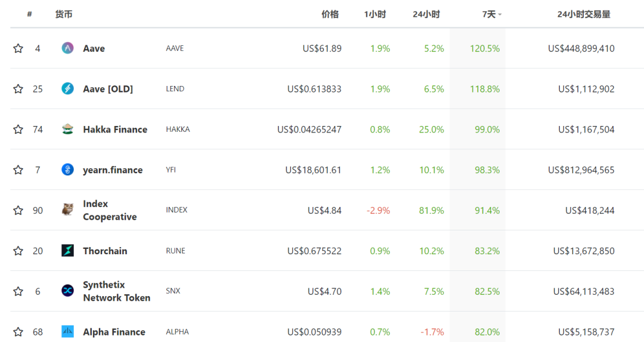The image size is (644, 342).
Task: Toggle favorite star for Thorchain
Action: 18,251
